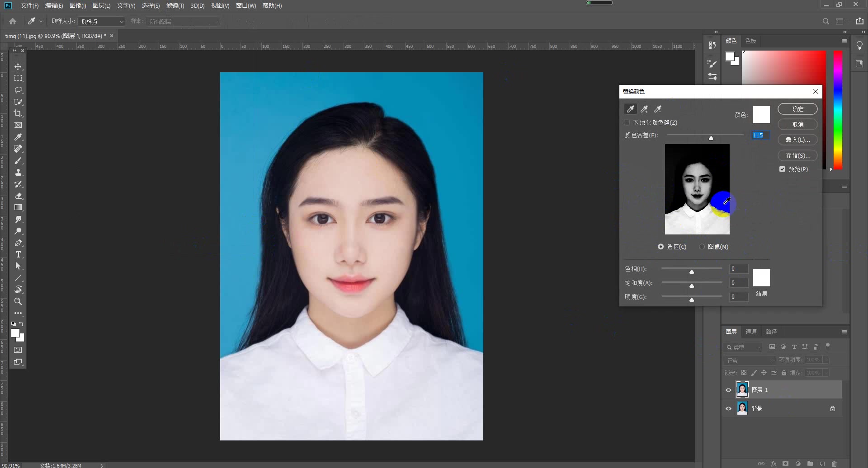
Task: Expand the toolbar's extra tools ellipsis
Action: (18, 313)
